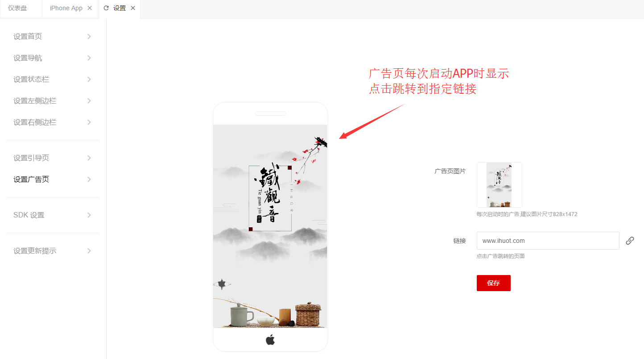The height and width of the screenshot is (359, 644).
Task: Close the iPhone App tab
Action: [90, 8]
